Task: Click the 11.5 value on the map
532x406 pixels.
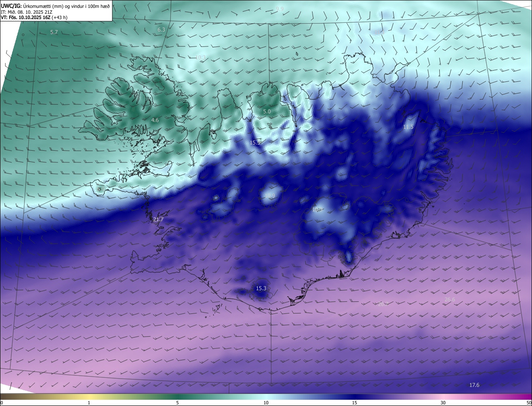Action: coord(409,127)
